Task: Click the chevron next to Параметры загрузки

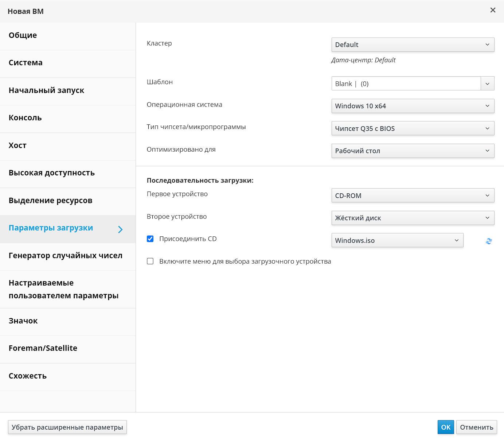Action: [120, 229]
